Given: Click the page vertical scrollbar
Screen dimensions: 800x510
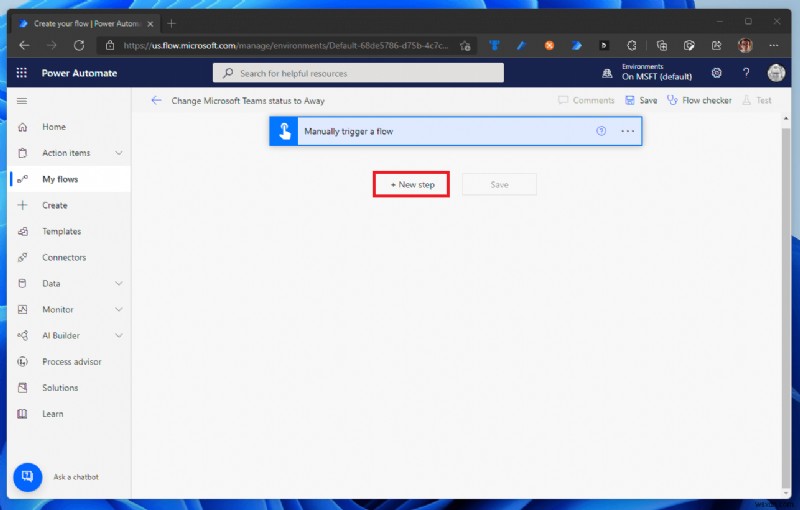Looking at the screenshot, I should pyautogui.click(x=785, y=306).
